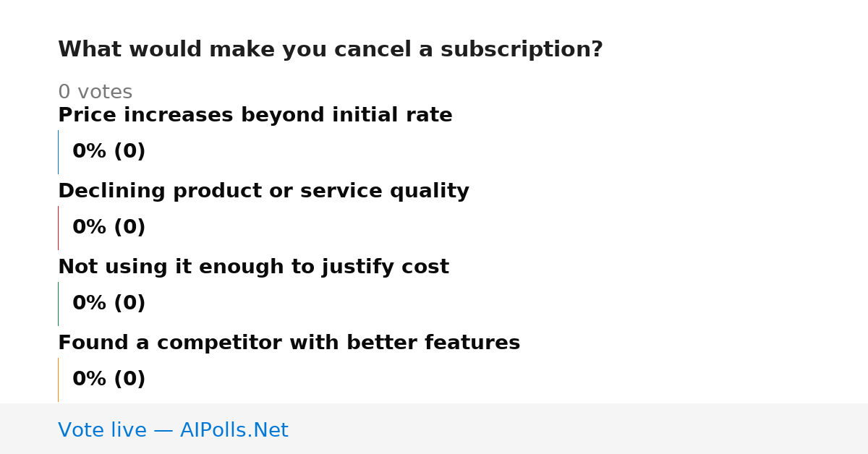Select 'Found a competitor with better features'

tap(289, 343)
